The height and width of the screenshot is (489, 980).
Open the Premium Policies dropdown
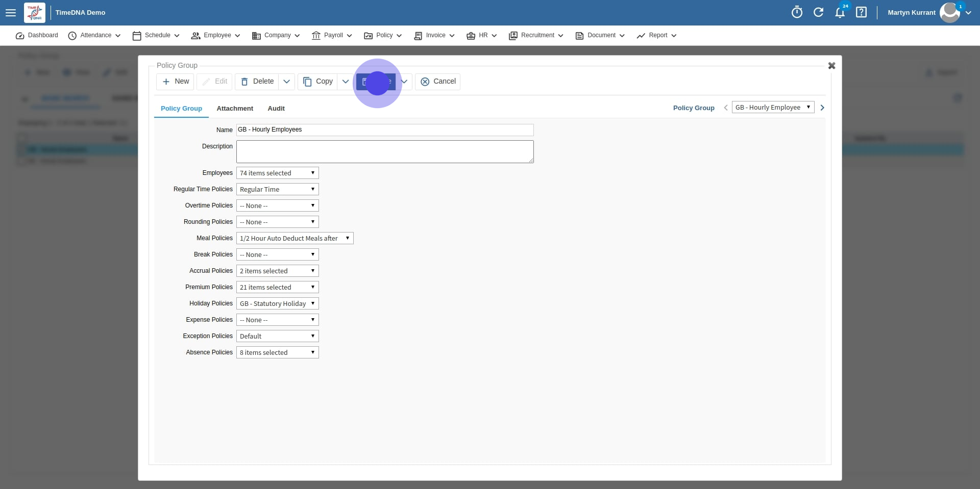(278, 288)
